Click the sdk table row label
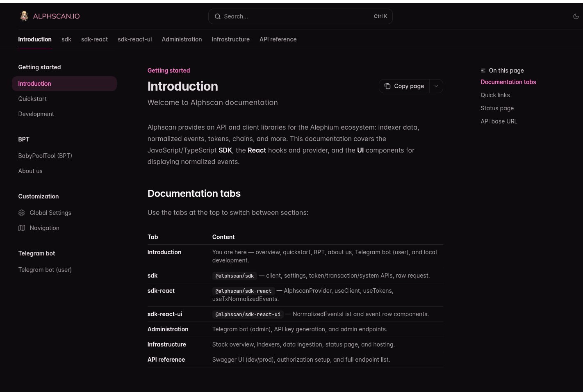583x392 pixels. [153, 276]
